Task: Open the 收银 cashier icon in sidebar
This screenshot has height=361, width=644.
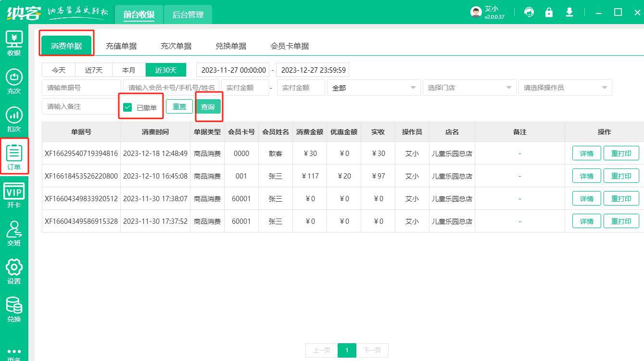Action: coord(14,39)
